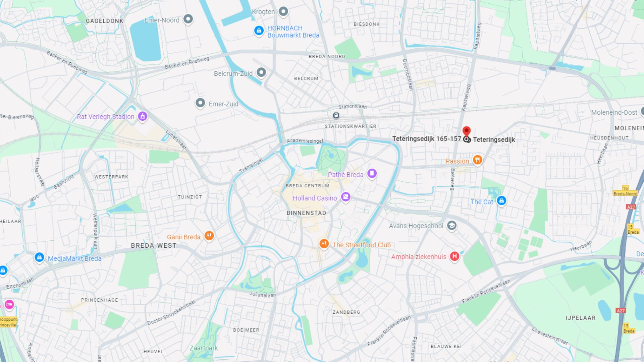Open the MediaMarkt Breda shop marker

pos(39,257)
